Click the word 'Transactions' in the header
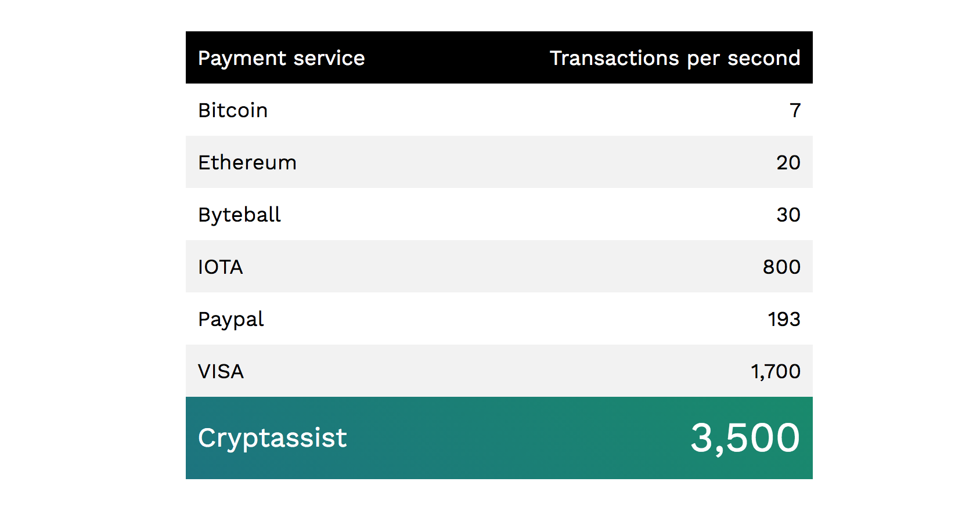The width and height of the screenshot is (980, 507). pyautogui.click(x=614, y=59)
